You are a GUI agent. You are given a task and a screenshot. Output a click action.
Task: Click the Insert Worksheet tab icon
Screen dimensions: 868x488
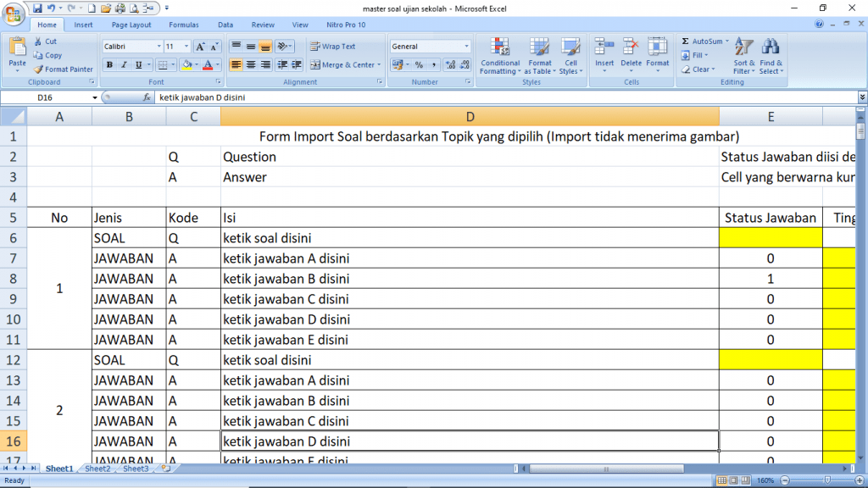click(x=165, y=468)
